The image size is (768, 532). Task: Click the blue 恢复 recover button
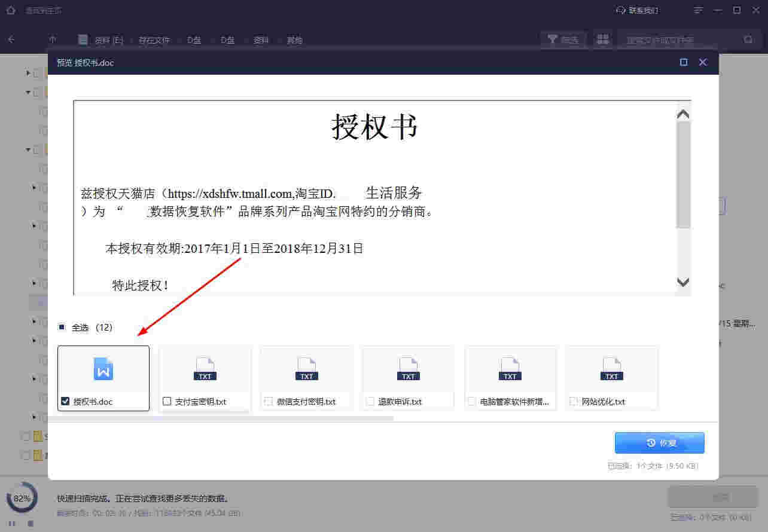pyautogui.click(x=659, y=442)
